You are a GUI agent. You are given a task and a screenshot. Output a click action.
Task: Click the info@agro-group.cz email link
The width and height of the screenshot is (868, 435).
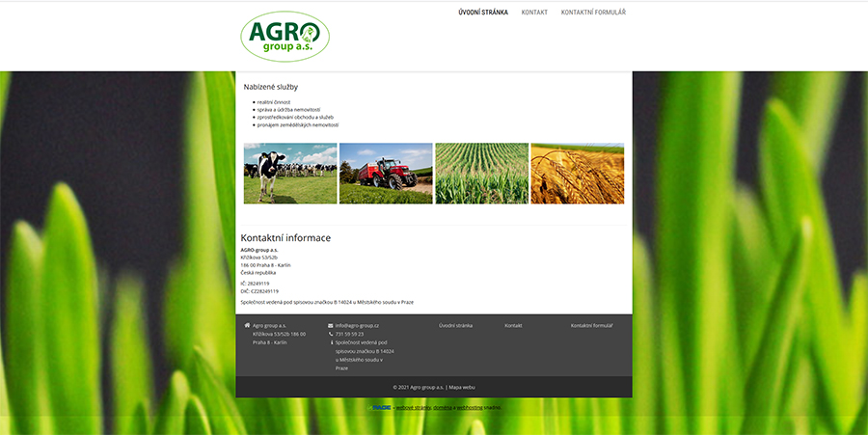click(357, 325)
